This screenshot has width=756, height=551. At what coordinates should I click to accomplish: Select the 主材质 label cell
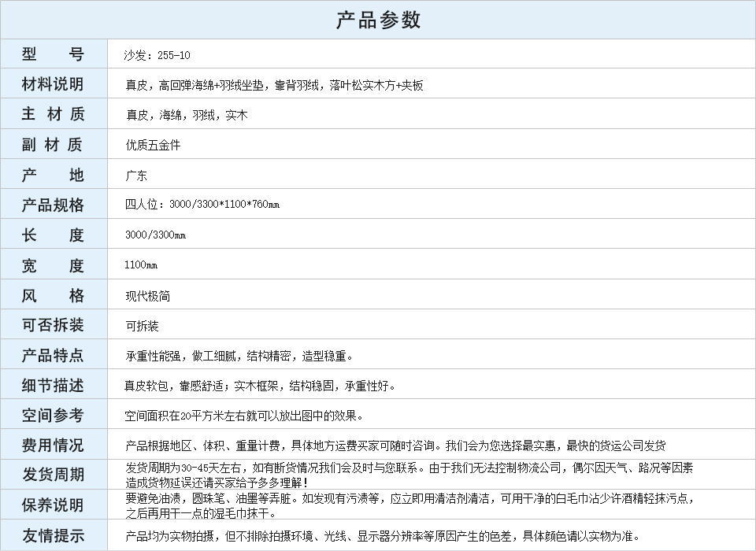pos(54,113)
